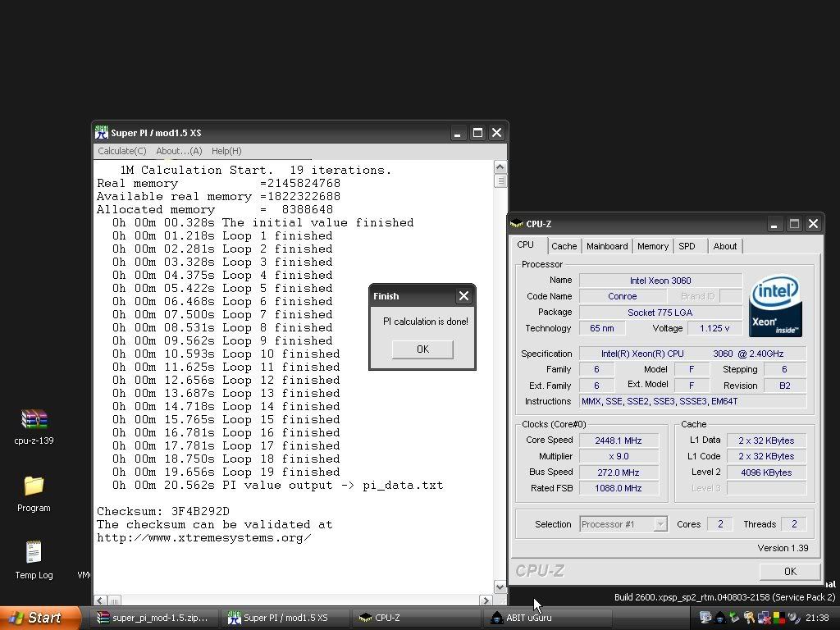Click the Super PI horizontal scroll left arrow
Image resolution: width=840 pixels, height=630 pixels.
click(x=99, y=600)
